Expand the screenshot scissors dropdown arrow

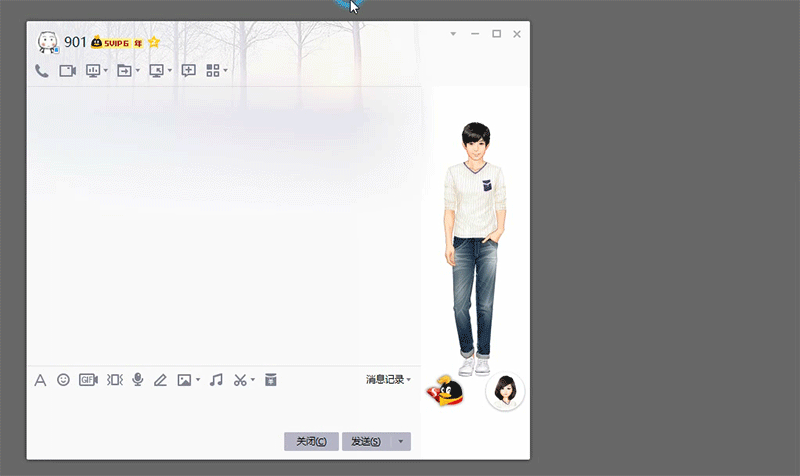pos(253,380)
